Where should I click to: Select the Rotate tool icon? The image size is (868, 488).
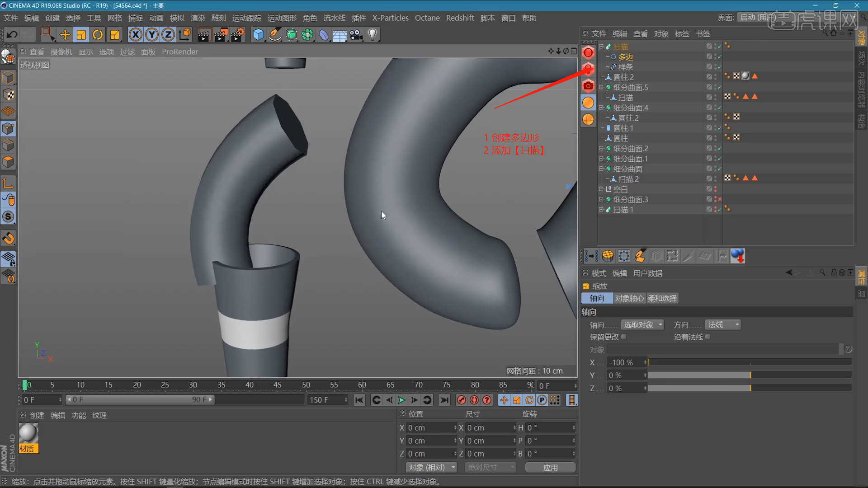(x=98, y=35)
